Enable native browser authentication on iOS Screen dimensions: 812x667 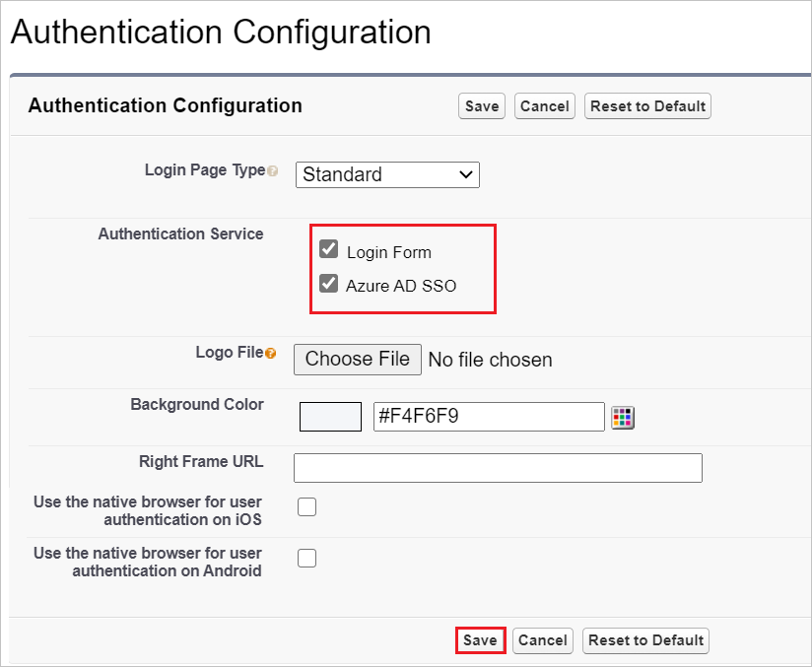point(307,507)
